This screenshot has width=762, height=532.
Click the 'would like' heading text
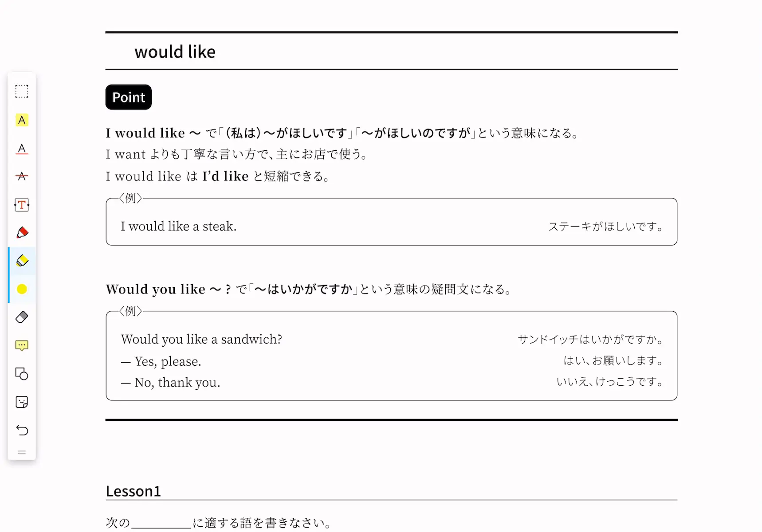pyautogui.click(x=175, y=52)
